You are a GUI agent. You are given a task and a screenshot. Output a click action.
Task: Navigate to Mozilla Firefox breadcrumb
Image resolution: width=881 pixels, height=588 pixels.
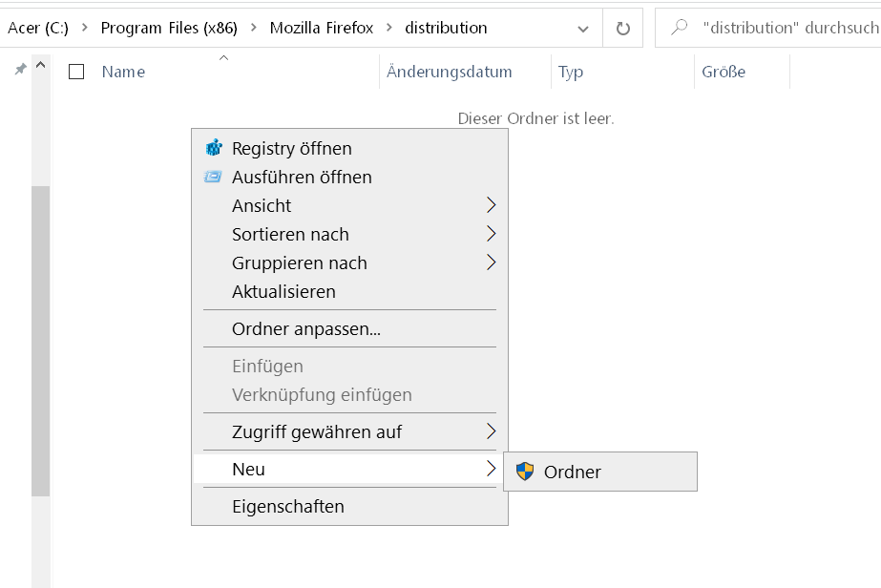pos(321,28)
